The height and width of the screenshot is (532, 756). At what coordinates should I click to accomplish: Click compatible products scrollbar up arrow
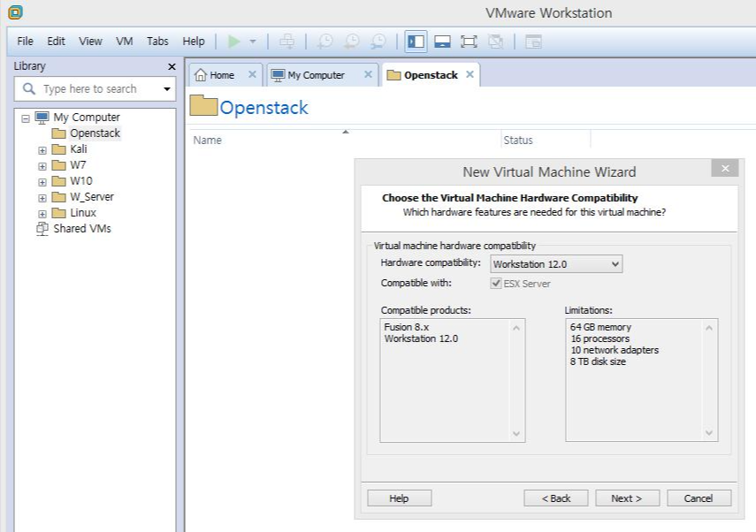516,328
